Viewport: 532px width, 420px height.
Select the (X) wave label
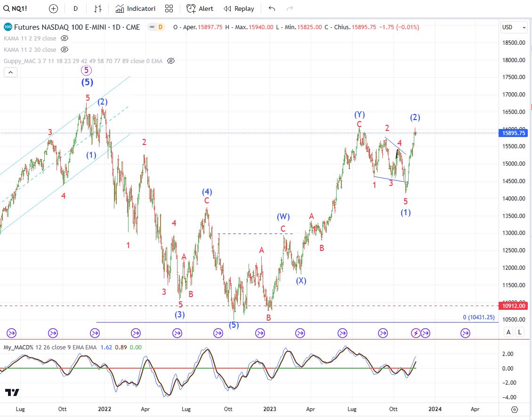pyautogui.click(x=301, y=281)
